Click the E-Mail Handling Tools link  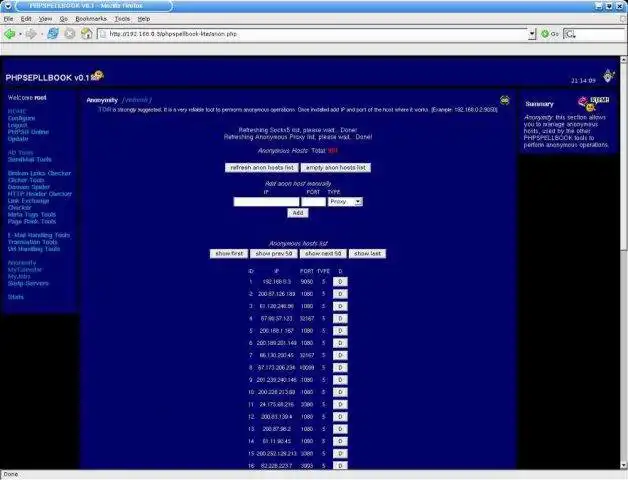pos(39,235)
